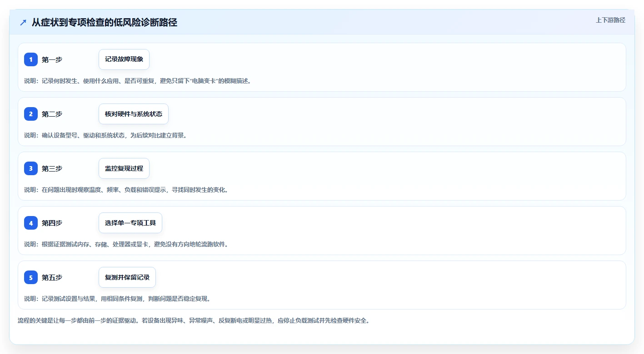Click the footer paragraph starting 流程的关键

coord(194,320)
